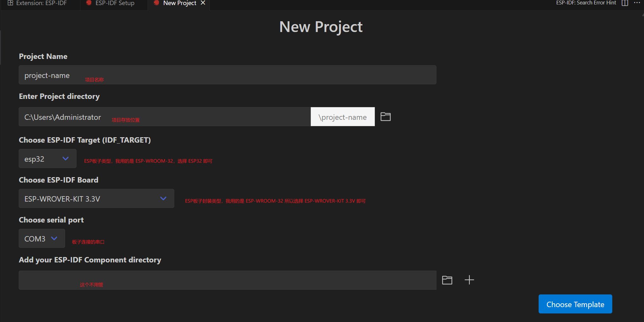Click Espressif logo on New Project tab
This screenshot has width=644, height=322.
[x=156, y=3]
